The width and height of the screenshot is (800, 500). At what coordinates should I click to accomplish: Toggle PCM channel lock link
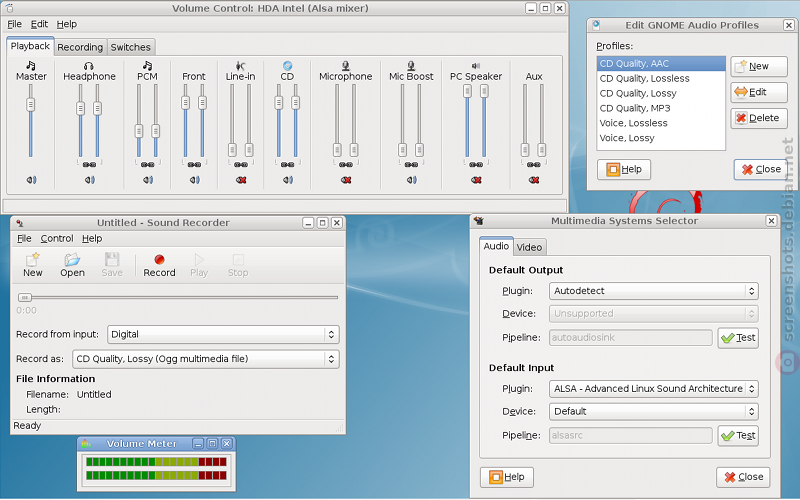[x=147, y=164]
